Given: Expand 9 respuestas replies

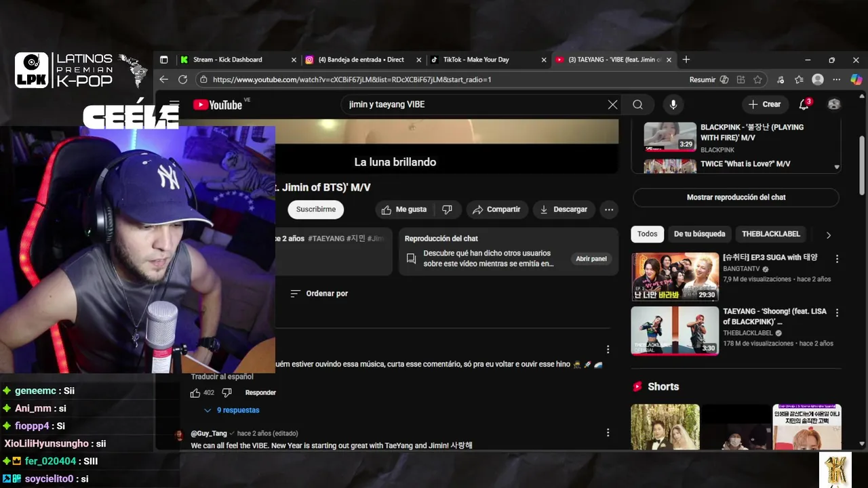Looking at the screenshot, I should point(231,410).
